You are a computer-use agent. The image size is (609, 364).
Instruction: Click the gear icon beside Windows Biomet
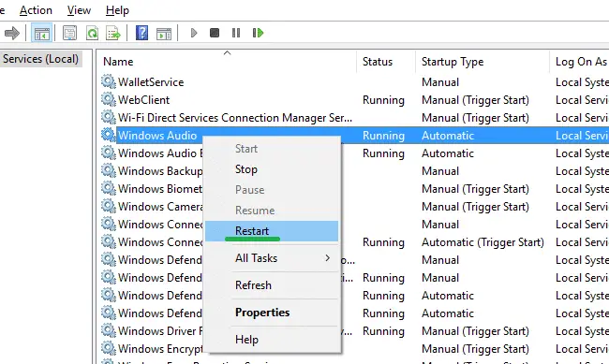pos(109,189)
